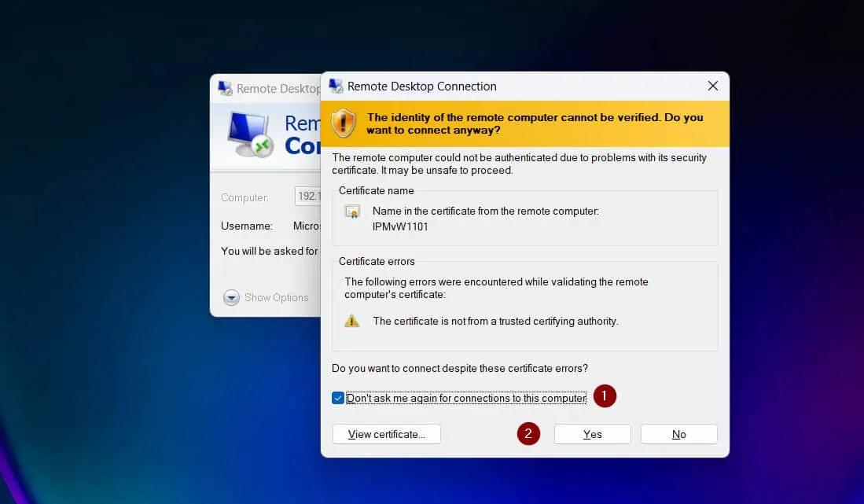Click the "Certificate errors" group label
864x504 pixels.
(377, 262)
